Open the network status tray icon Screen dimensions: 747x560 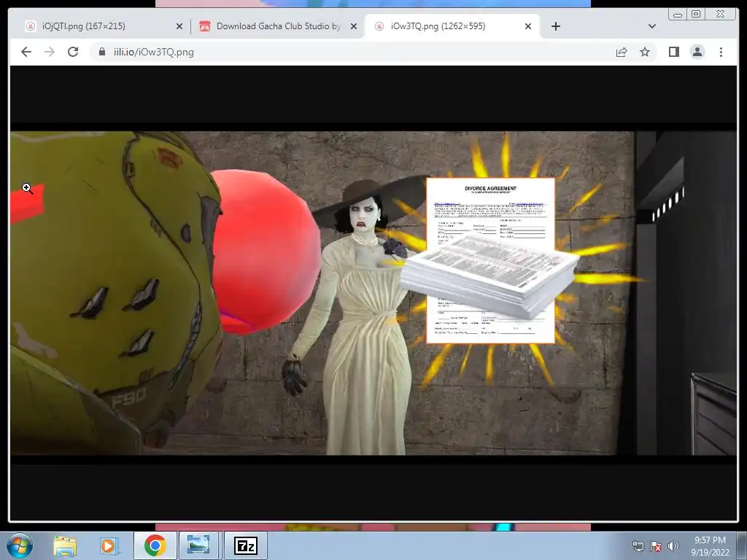[x=638, y=546]
